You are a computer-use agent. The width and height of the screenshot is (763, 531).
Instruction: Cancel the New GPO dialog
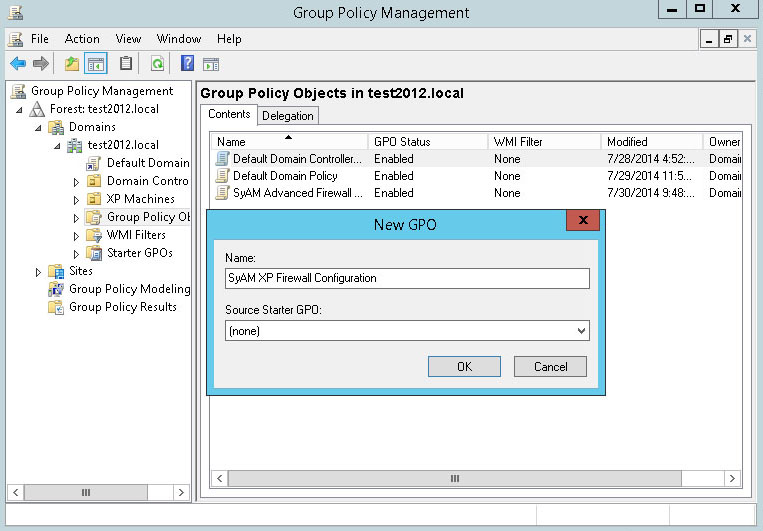coord(550,367)
